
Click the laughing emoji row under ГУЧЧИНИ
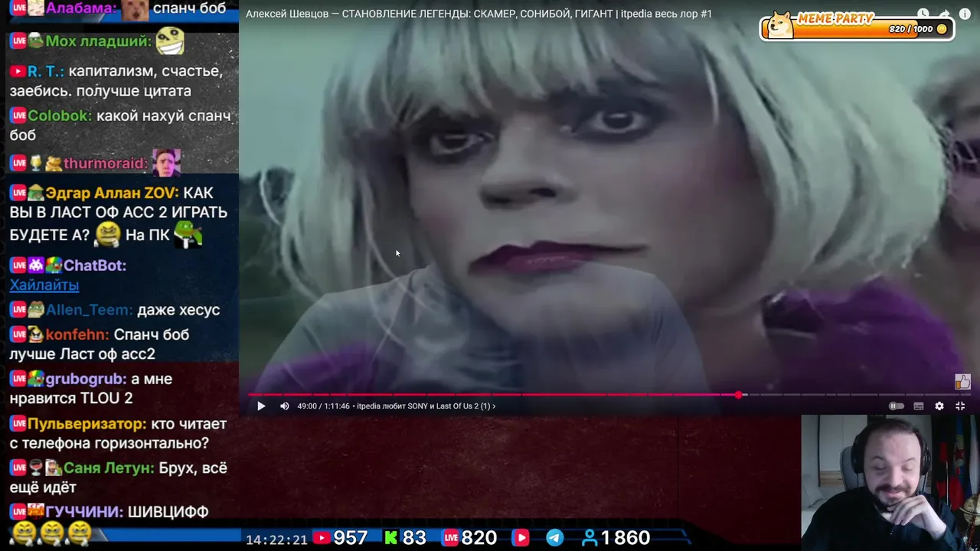(x=51, y=532)
